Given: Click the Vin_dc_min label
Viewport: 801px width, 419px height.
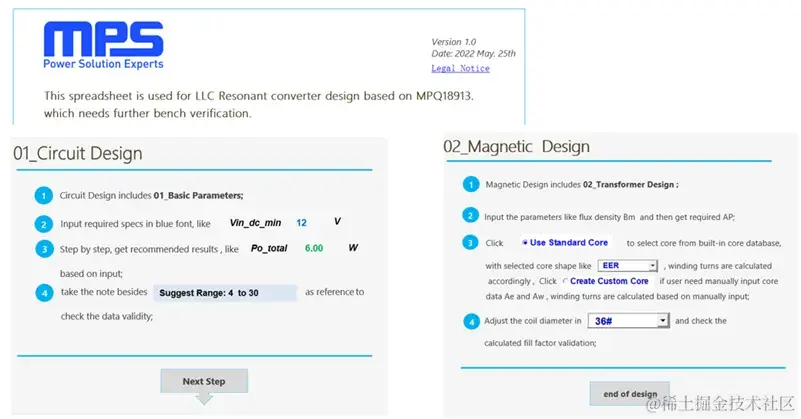Looking at the screenshot, I should pyautogui.click(x=255, y=223).
